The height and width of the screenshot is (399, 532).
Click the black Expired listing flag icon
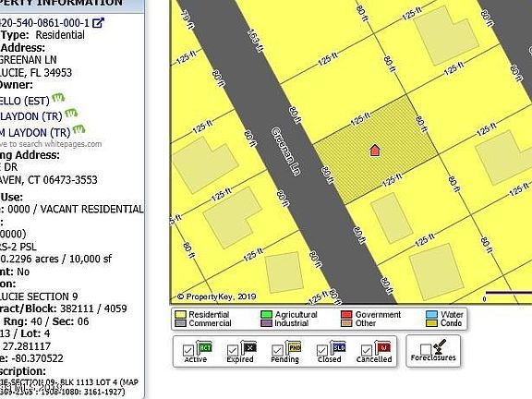(248, 347)
